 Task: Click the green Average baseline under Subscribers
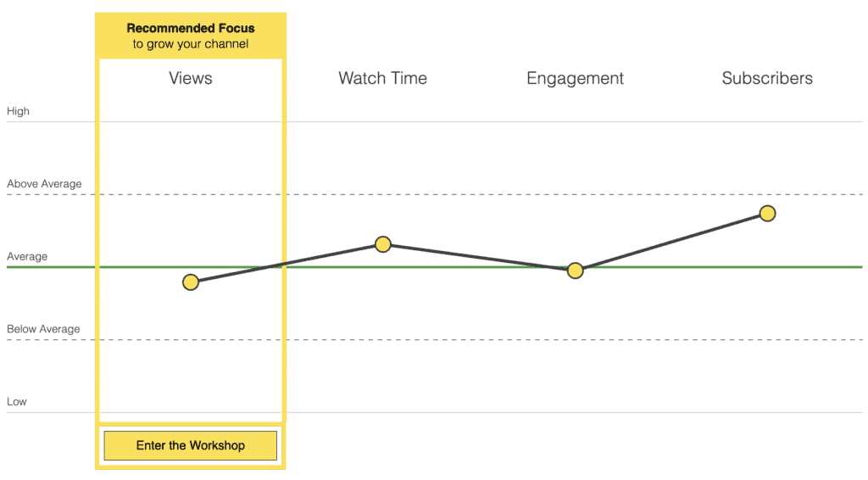pyautogui.click(x=767, y=267)
